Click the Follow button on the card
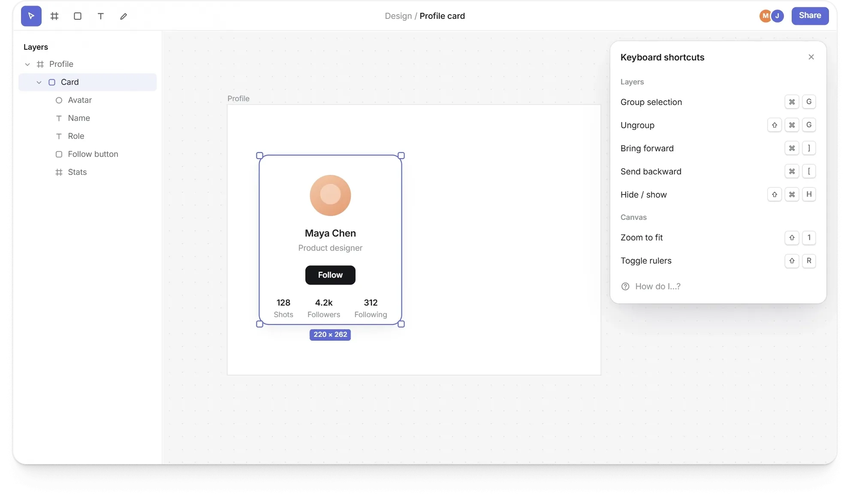850x504 pixels. click(330, 275)
